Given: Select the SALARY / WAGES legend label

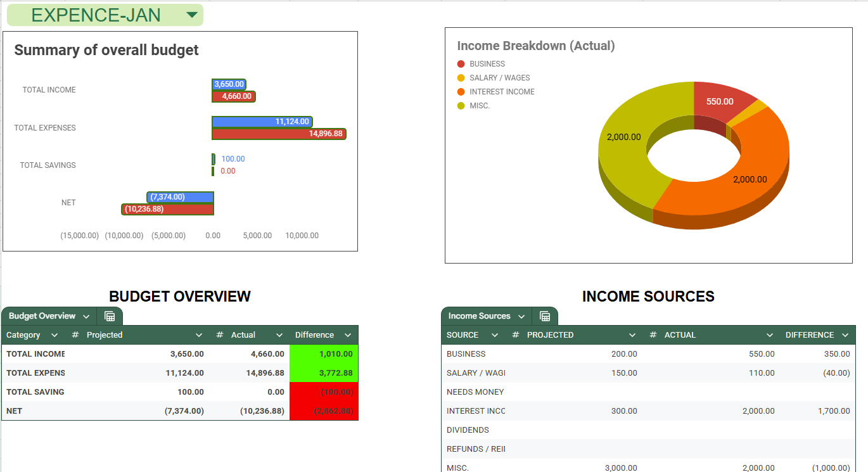Looking at the screenshot, I should (x=499, y=78).
